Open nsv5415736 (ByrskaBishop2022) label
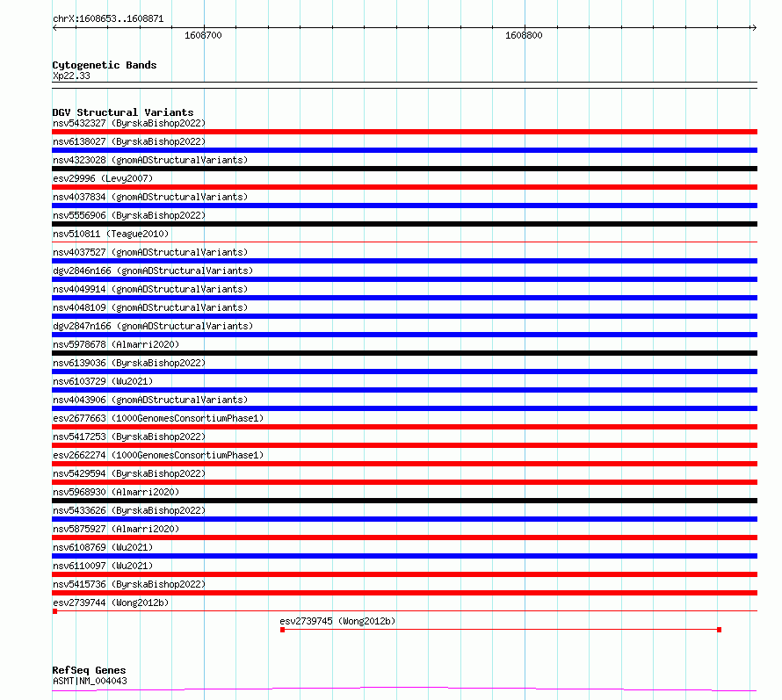The width and height of the screenshot is (782, 700). [129, 584]
